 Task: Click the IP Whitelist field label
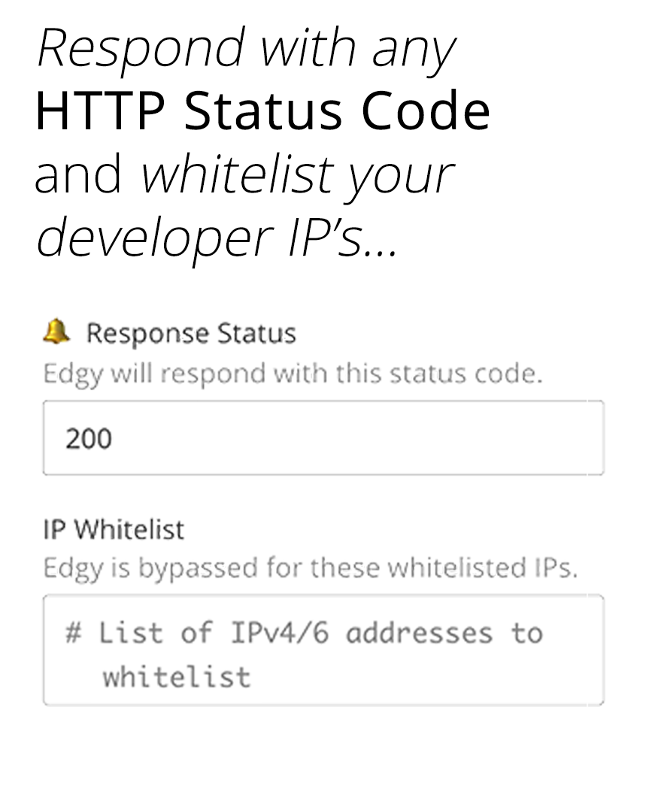coord(114,529)
